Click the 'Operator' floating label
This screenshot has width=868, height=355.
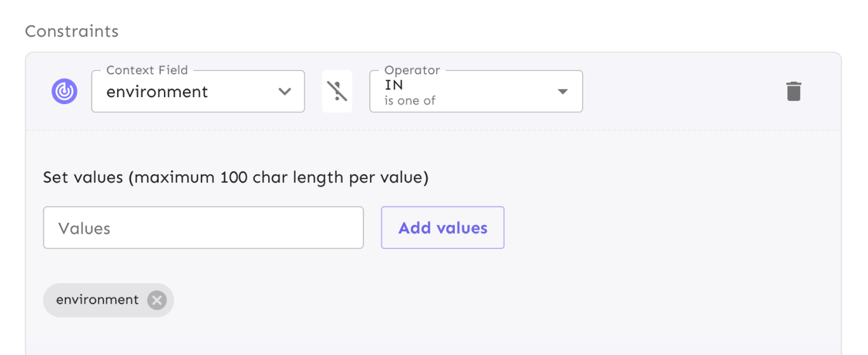coord(412,70)
